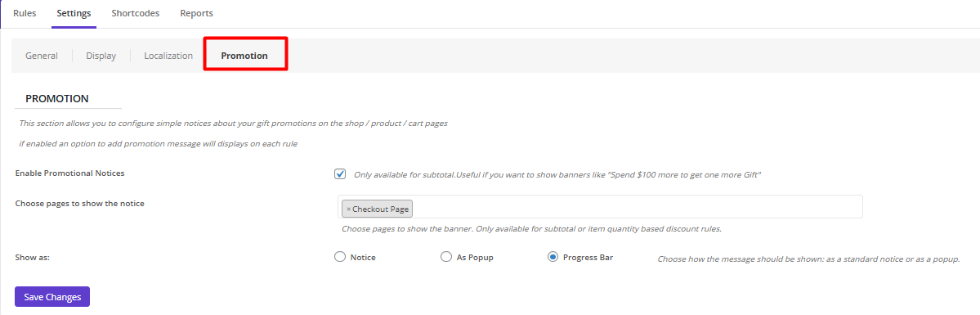Open the Settings top tab

pyautogui.click(x=74, y=13)
